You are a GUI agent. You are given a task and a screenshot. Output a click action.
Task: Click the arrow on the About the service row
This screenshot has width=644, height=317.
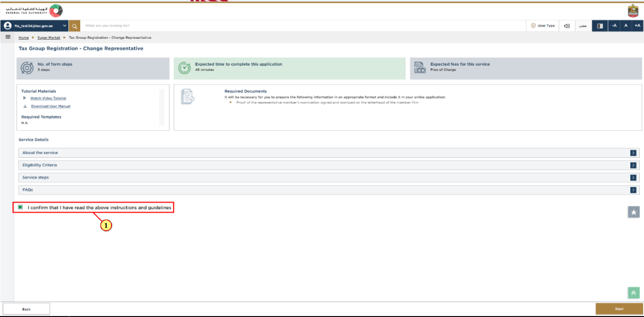coord(633,153)
